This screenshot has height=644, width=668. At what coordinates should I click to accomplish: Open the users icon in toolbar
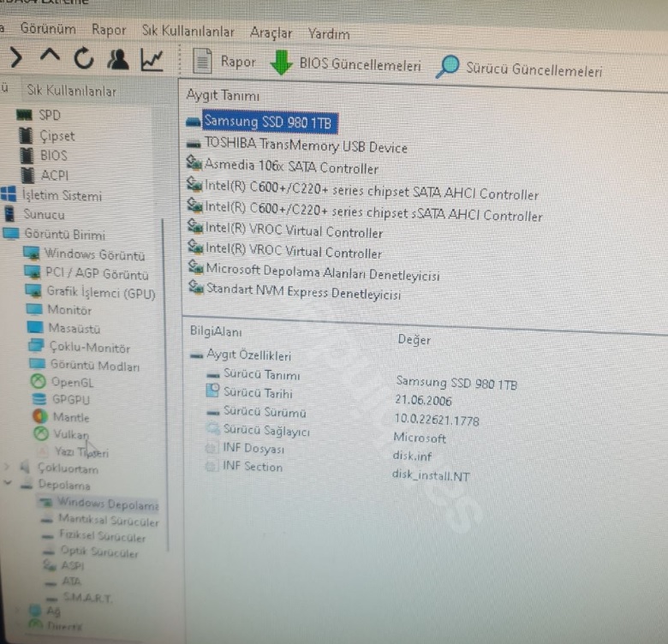(117, 59)
